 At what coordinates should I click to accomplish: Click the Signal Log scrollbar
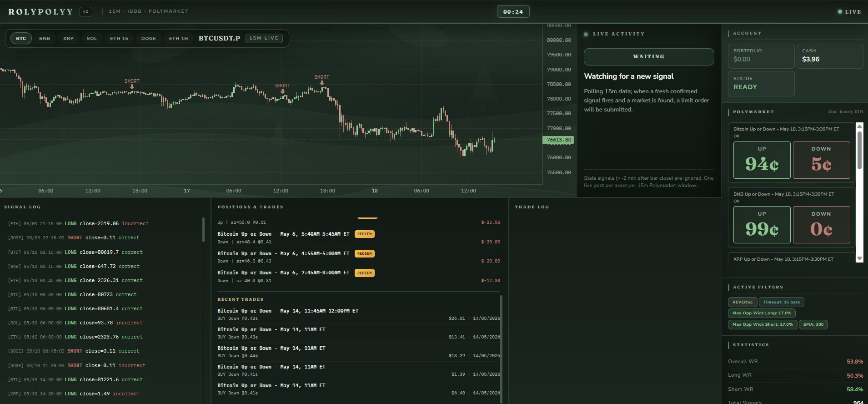coord(203,230)
